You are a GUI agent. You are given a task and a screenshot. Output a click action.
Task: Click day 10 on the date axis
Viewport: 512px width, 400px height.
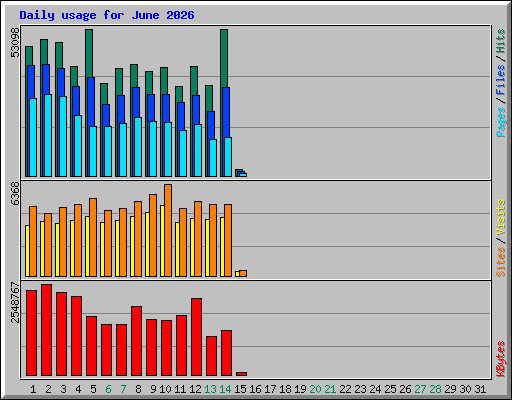click(x=165, y=389)
